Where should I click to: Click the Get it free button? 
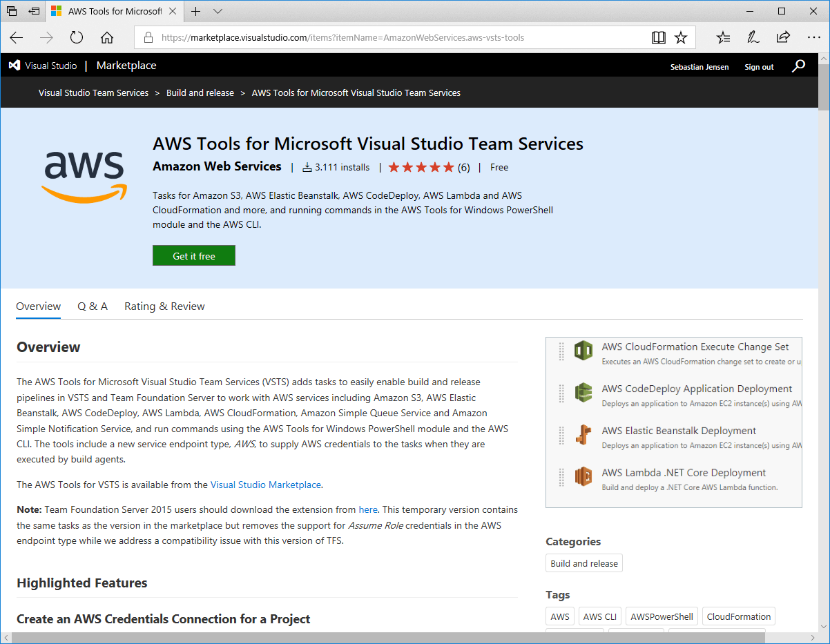pos(194,256)
